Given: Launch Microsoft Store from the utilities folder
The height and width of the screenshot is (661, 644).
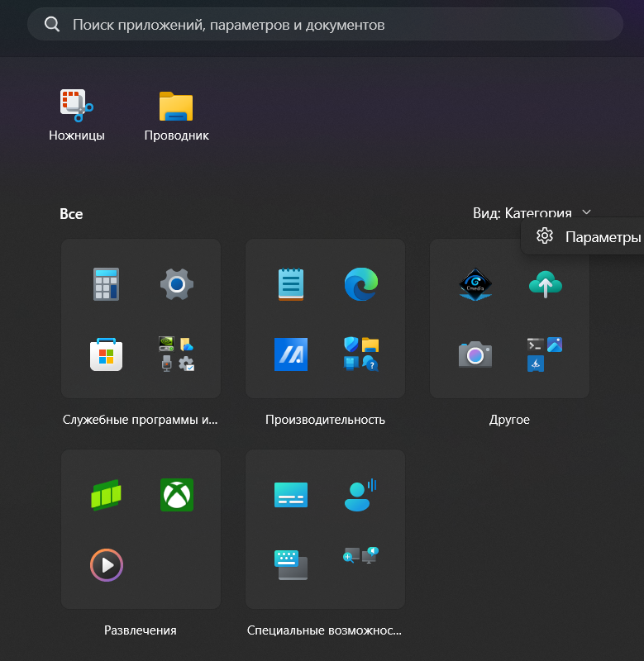Looking at the screenshot, I should pyautogui.click(x=107, y=354).
